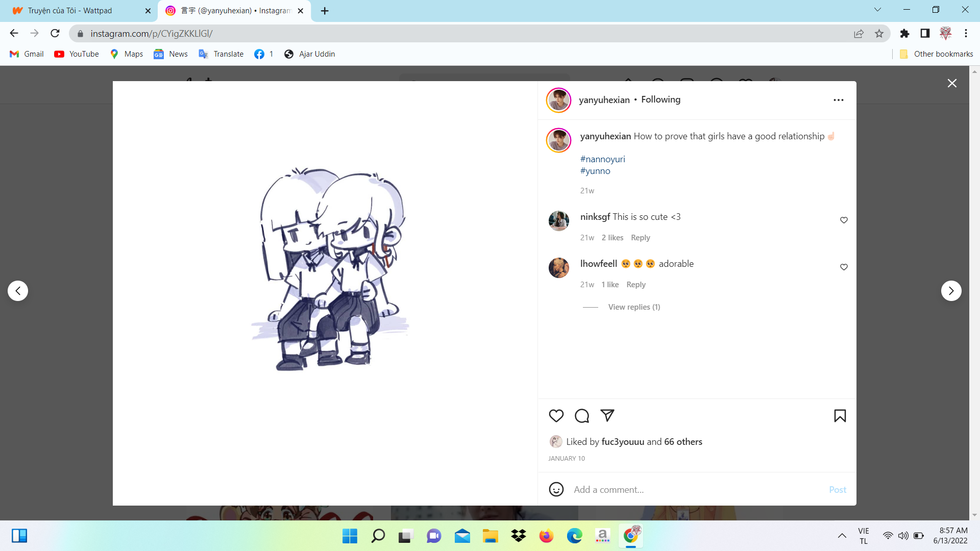Toggle the browser side panel

(925, 34)
